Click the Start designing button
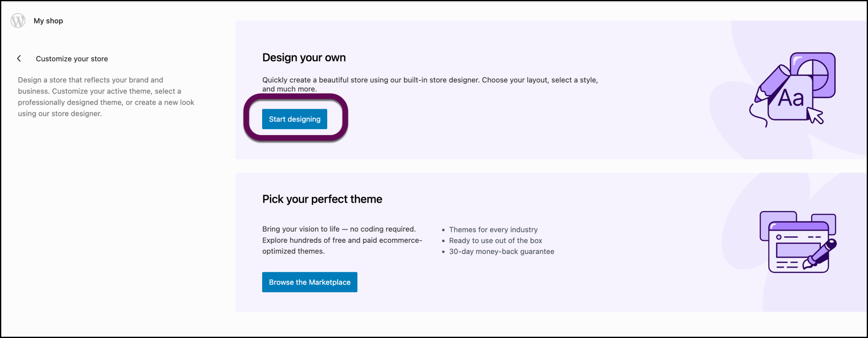 294,119
